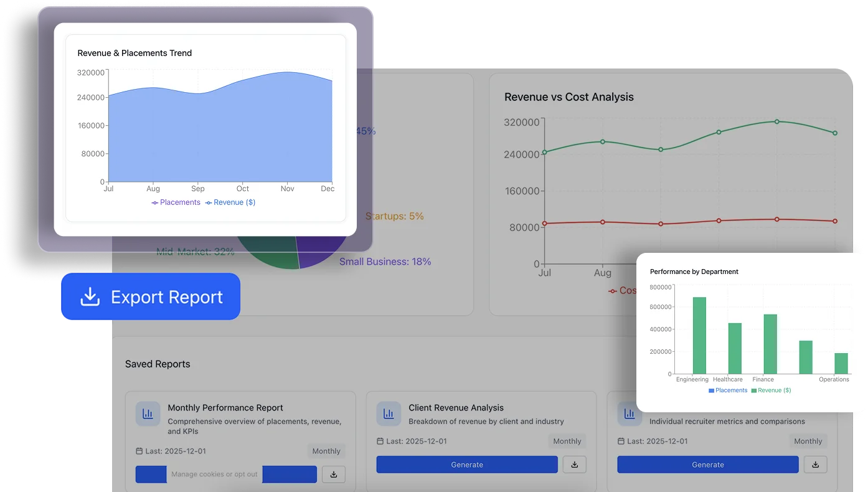This screenshot has height=492, width=868.
Task: Toggle Placements legend in Revenue & Placements Trend
Action: click(176, 202)
